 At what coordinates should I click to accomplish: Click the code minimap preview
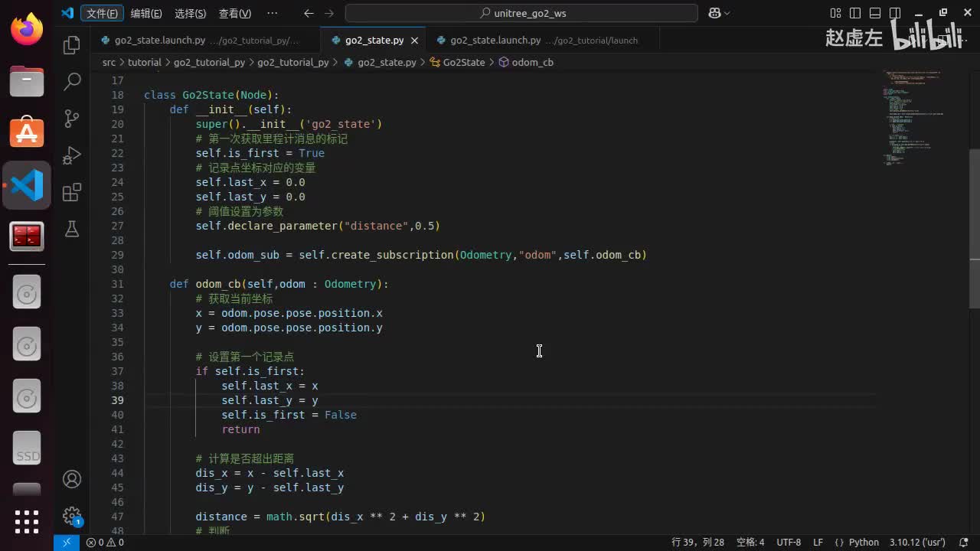(x=913, y=119)
